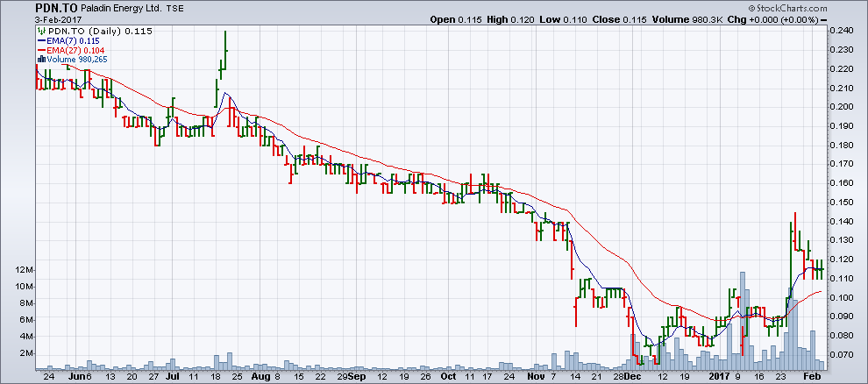
Task: Click the 2M volume axis label
Action: pos(26,353)
